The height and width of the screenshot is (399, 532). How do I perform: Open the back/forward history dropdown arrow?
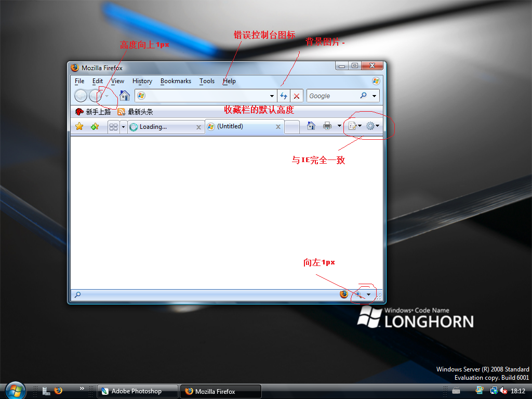click(107, 96)
